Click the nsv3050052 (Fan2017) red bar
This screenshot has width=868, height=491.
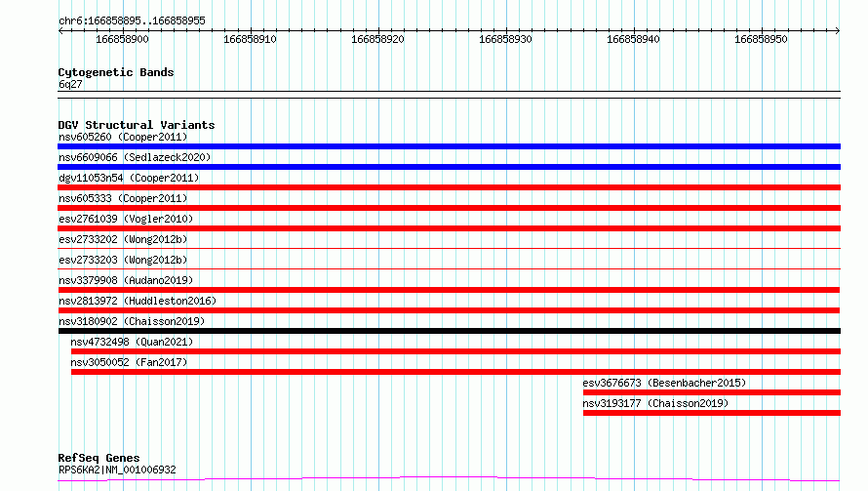pyautogui.click(x=455, y=372)
